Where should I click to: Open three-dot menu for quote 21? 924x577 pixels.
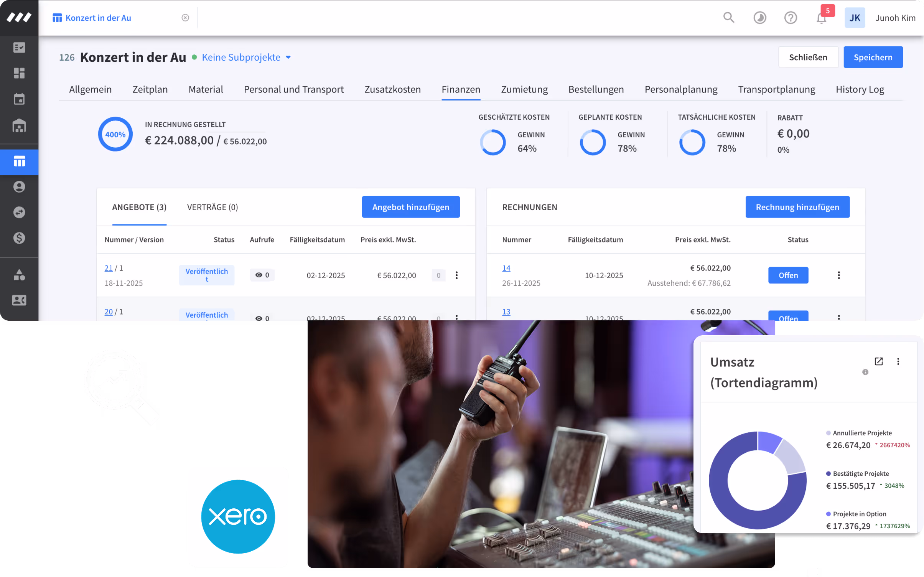click(456, 275)
